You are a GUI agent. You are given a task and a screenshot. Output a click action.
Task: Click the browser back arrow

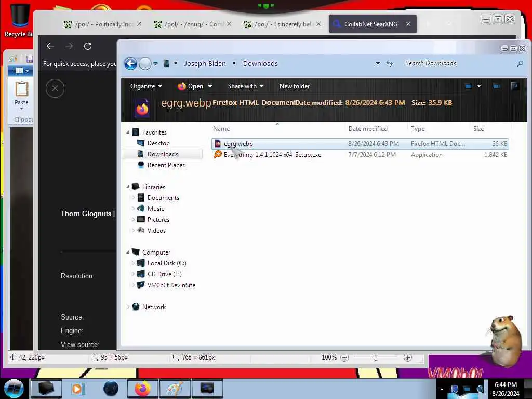pos(50,46)
